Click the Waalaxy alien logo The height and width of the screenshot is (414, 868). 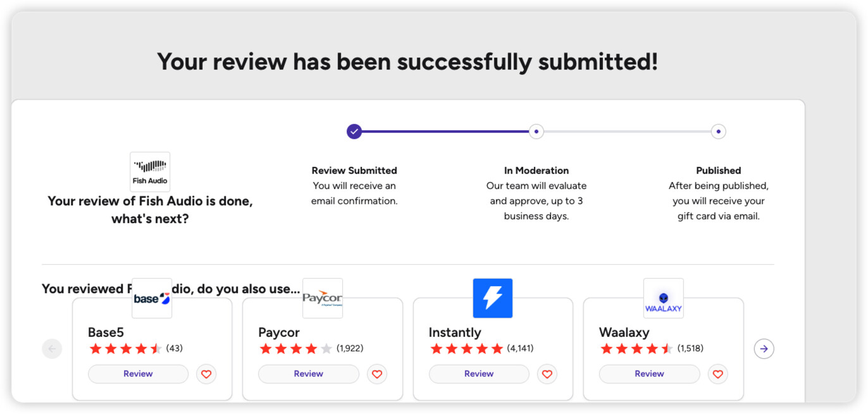pyautogui.click(x=664, y=298)
